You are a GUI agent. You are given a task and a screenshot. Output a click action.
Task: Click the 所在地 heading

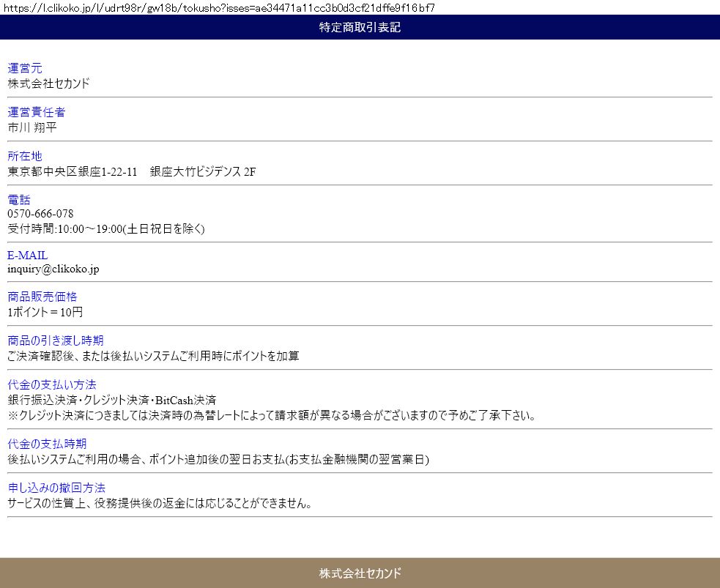25,156
